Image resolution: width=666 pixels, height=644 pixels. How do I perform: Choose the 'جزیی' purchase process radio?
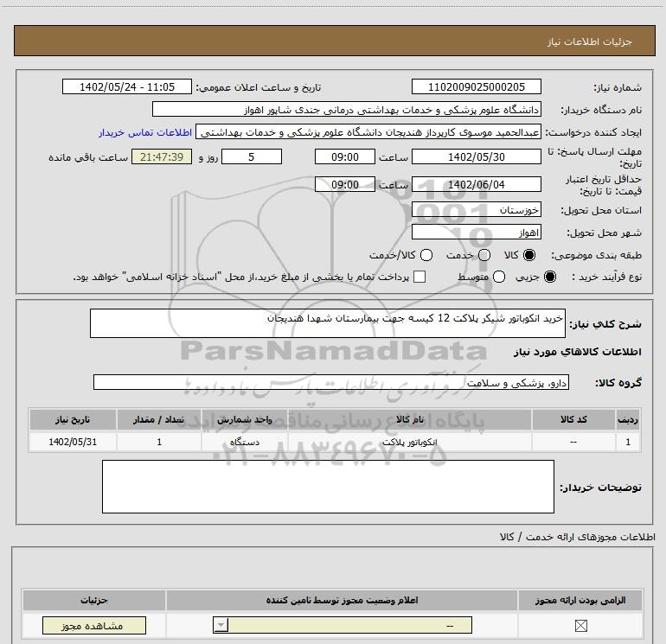(x=550, y=277)
